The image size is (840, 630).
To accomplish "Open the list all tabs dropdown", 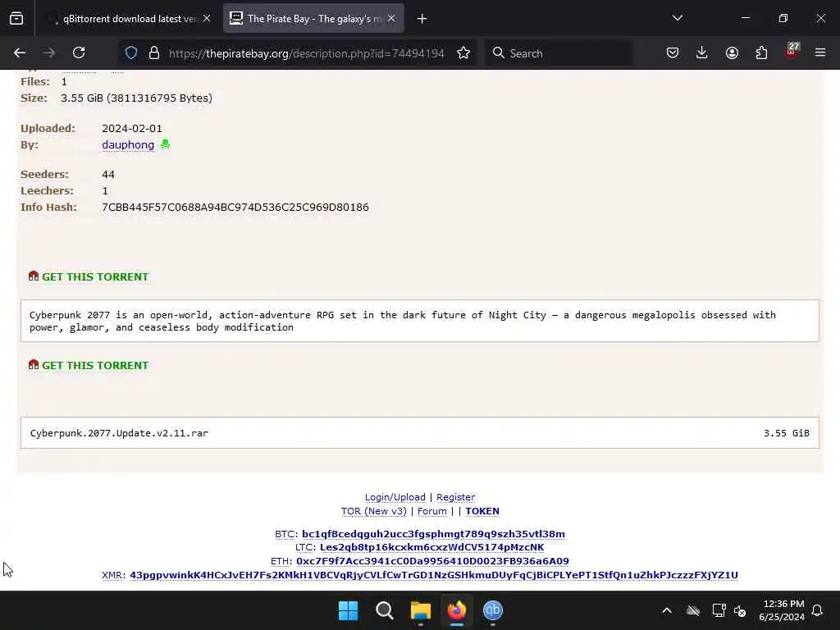I will pos(677,18).
